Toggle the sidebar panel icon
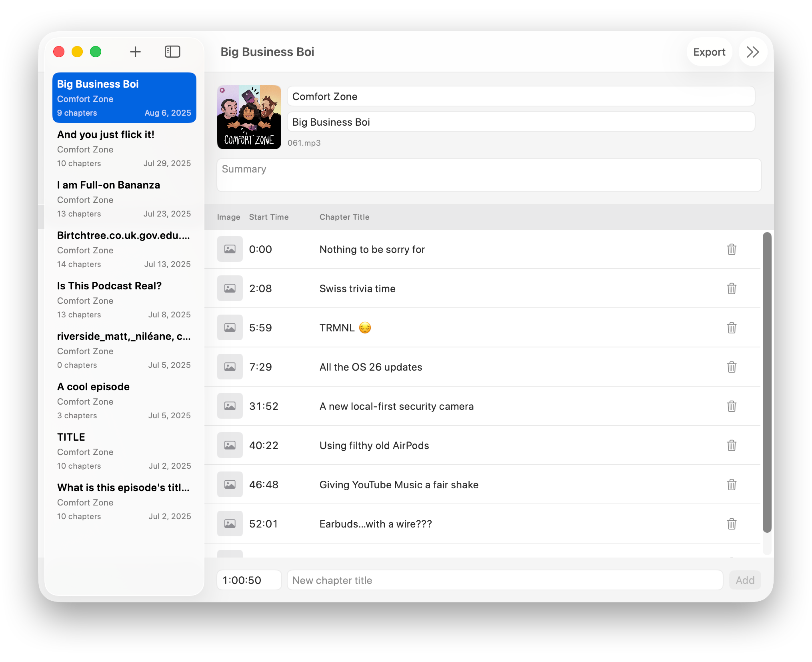812x662 pixels. pos(172,52)
